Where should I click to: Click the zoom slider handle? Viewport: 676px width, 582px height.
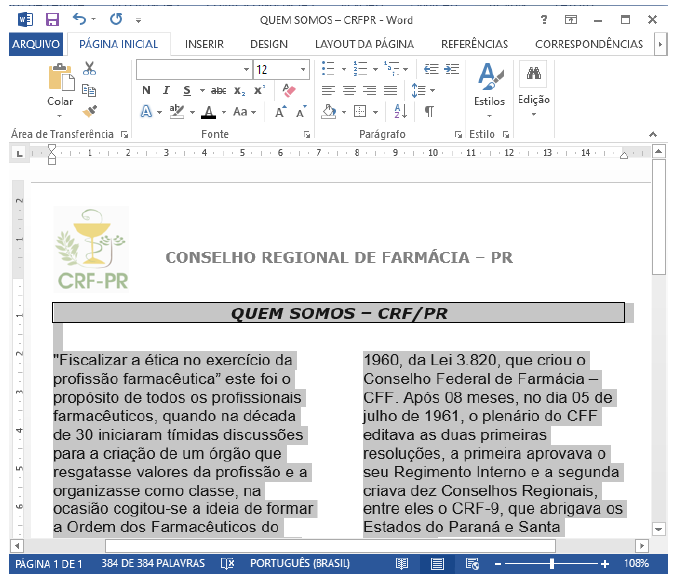[x=552, y=563]
